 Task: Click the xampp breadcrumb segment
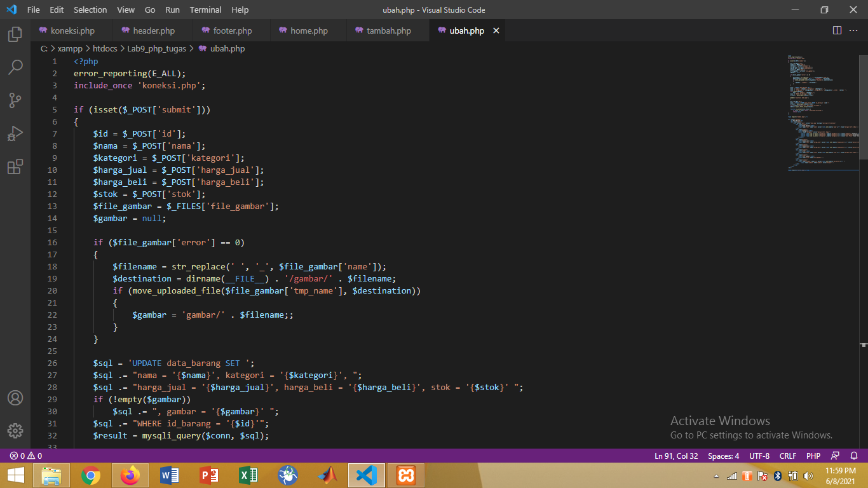[70, 48]
